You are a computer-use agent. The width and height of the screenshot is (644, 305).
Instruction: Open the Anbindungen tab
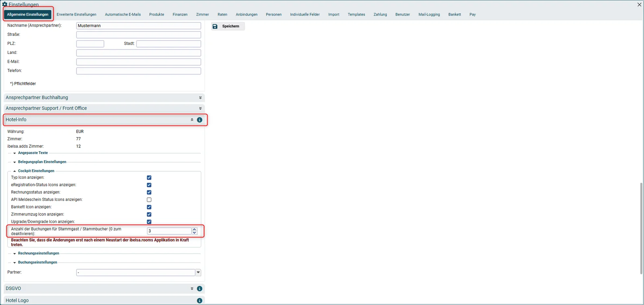click(x=247, y=14)
